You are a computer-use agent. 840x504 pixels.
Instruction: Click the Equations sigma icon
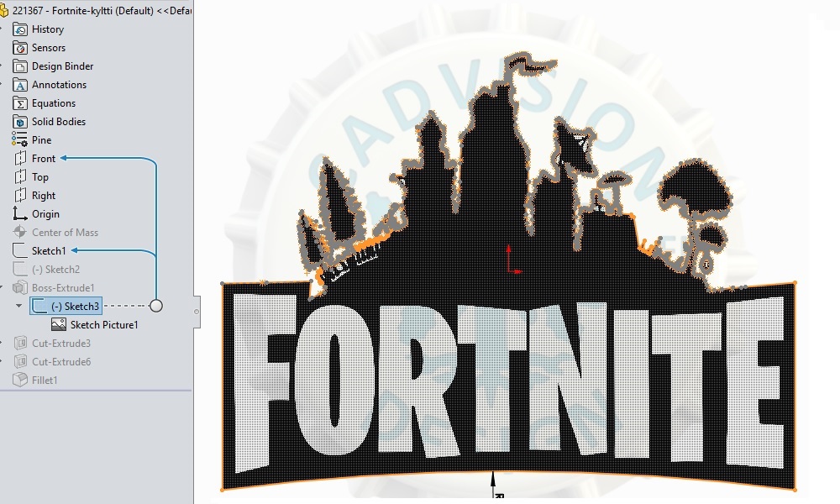click(x=20, y=103)
